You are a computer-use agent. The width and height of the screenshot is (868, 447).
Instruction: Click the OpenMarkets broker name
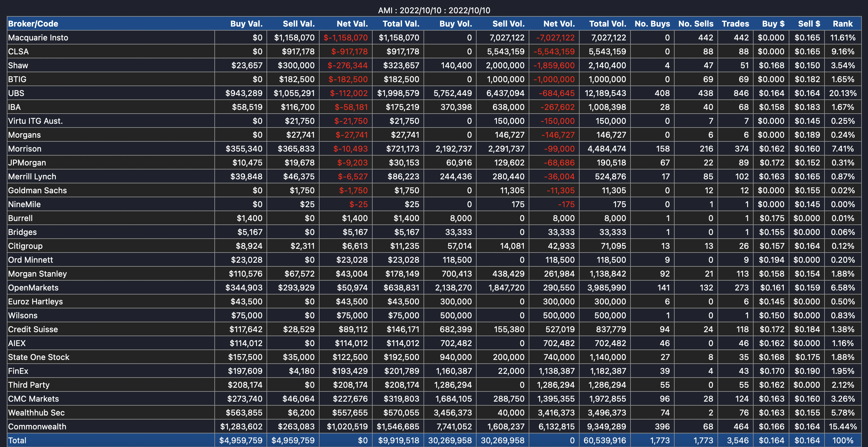click(33, 287)
